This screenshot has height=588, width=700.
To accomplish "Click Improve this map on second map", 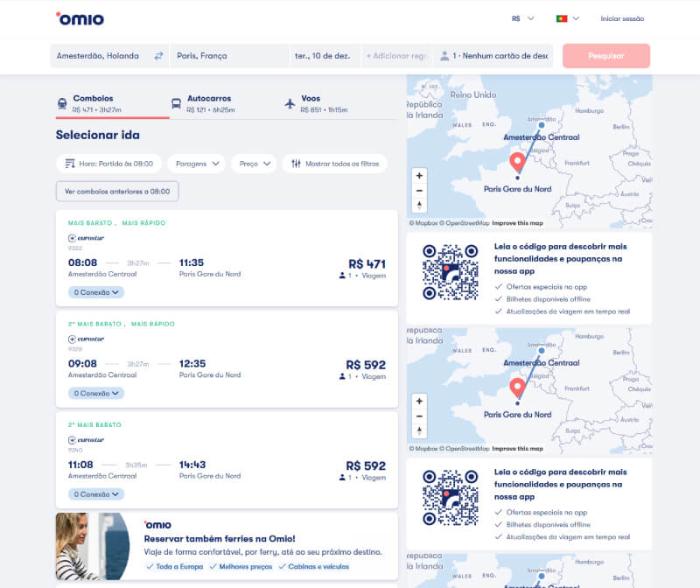I will (517, 448).
